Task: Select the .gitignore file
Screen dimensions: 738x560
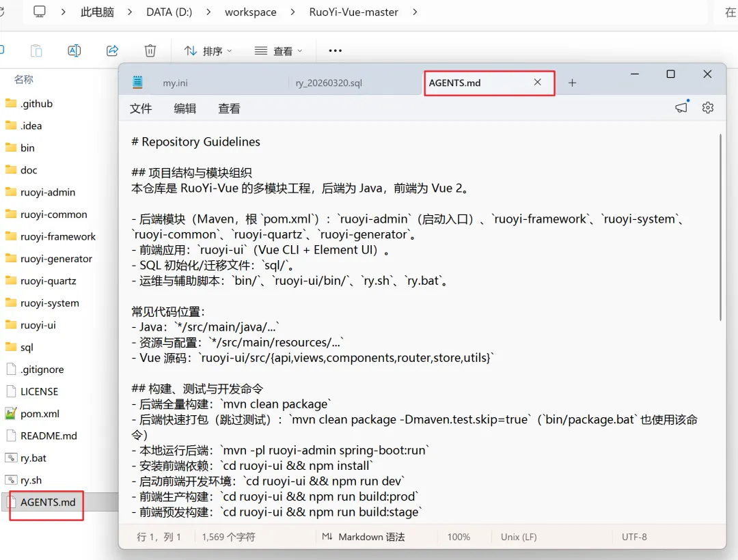Action: (x=35, y=369)
